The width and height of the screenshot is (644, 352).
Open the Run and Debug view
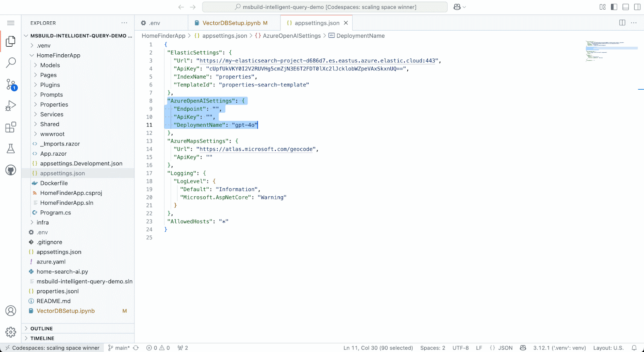(x=11, y=106)
